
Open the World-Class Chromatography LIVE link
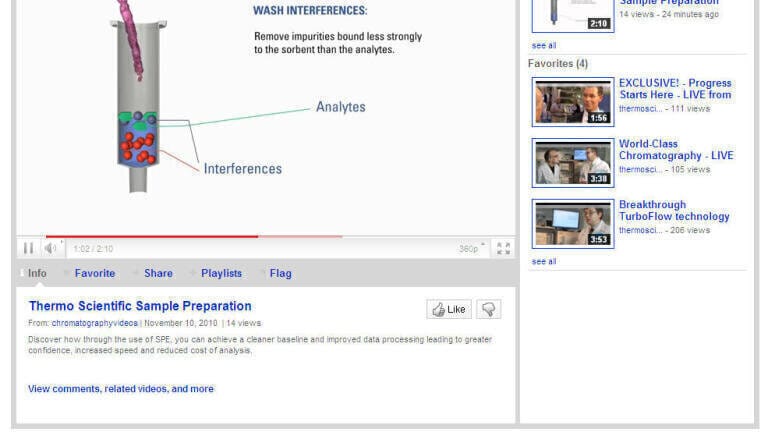(676, 149)
